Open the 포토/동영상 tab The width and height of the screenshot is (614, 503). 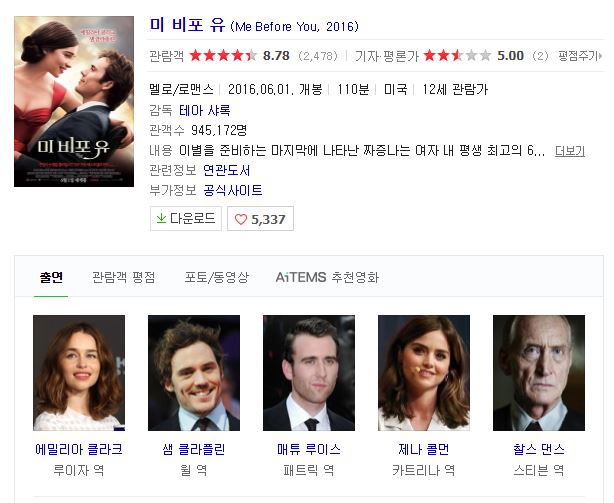click(217, 277)
